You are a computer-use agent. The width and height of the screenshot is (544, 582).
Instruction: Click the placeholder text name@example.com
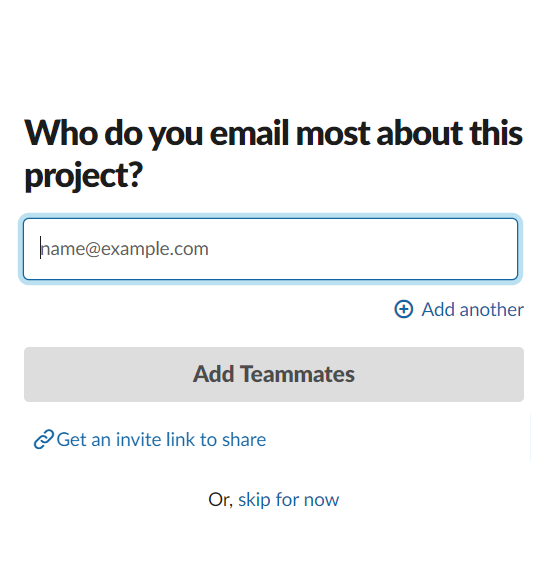tap(124, 249)
